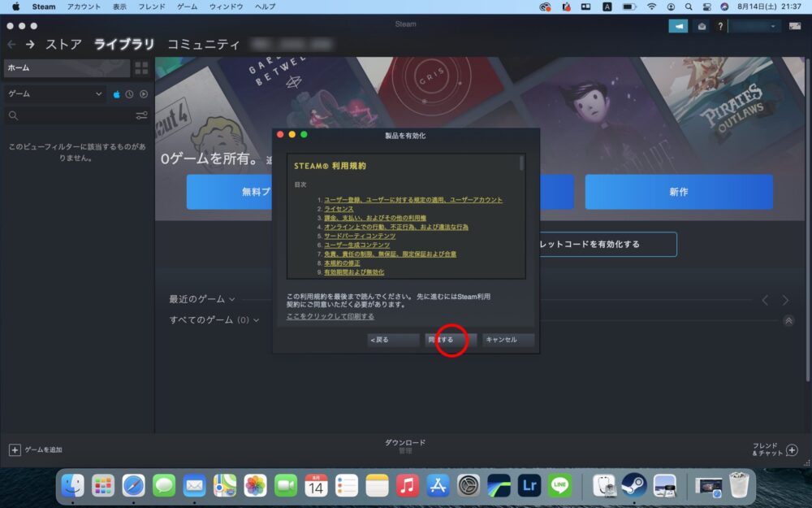Click the 同意する button in dialog

[x=451, y=340]
